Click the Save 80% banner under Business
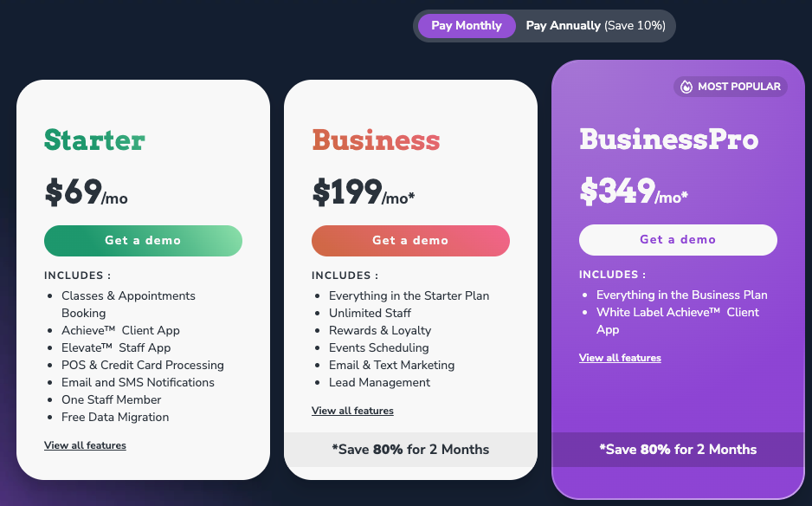Viewport: 812px width, 506px height. [x=410, y=450]
